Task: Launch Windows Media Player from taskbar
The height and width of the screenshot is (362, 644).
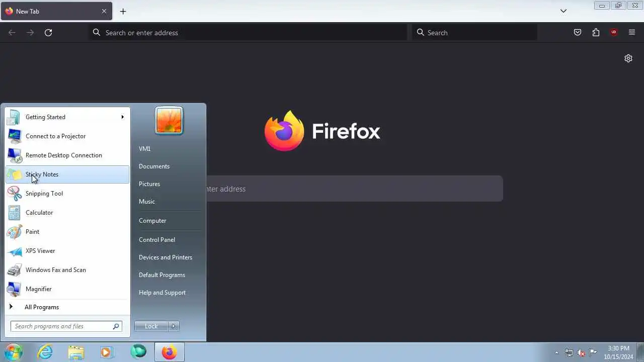Action: click(107, 352)
